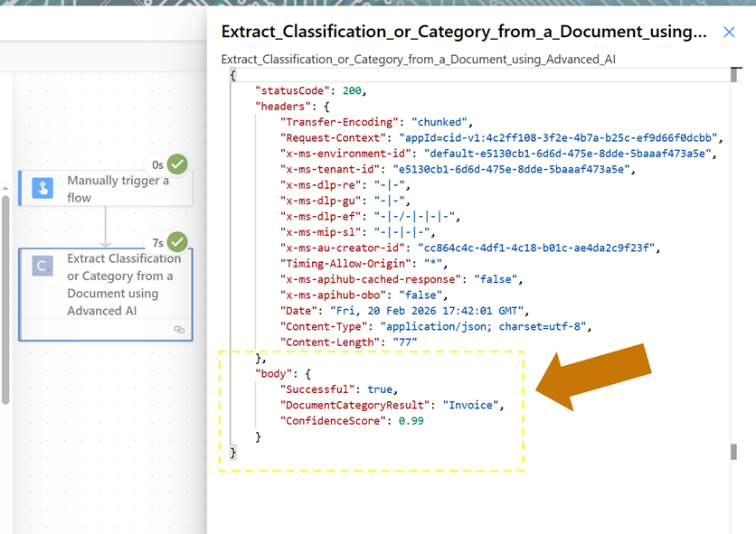Click the green success checkmark on trigger step
This screenshot has width=756, height=534.
(177, 164)
